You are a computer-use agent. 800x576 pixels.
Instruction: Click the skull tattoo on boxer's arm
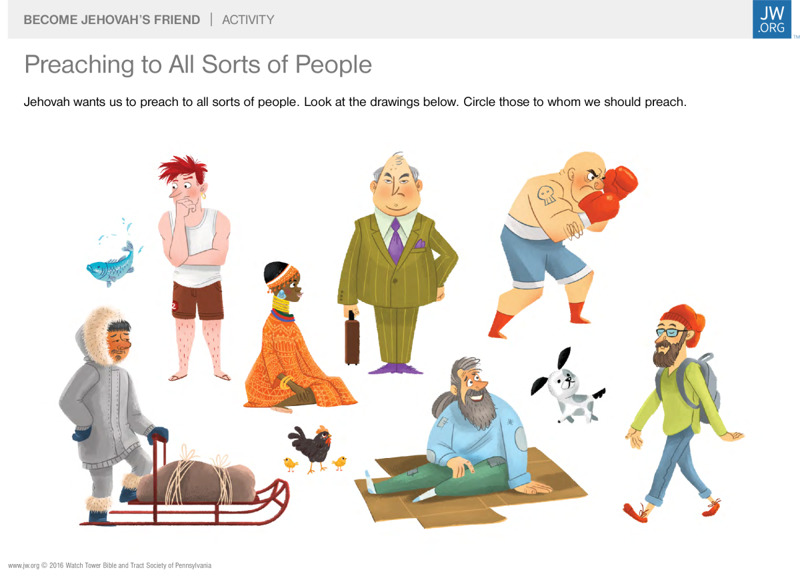pyautogui.click(x=546, y=195)
